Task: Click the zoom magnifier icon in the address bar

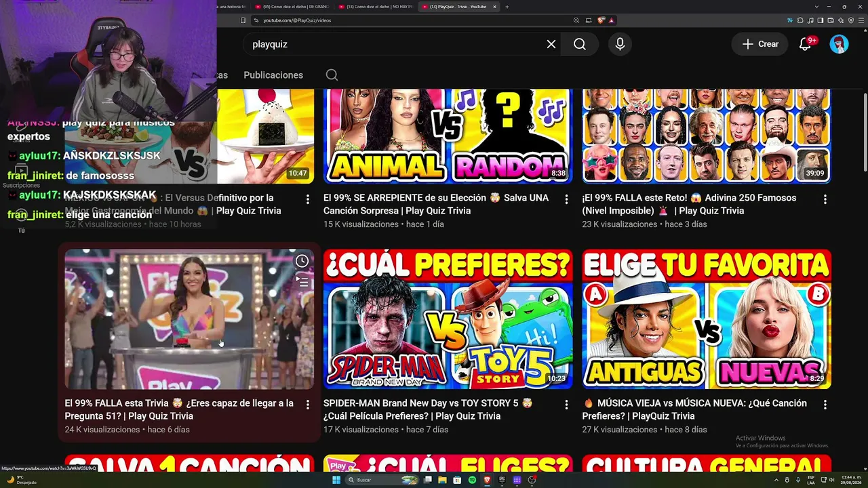Action: [576, 20]
